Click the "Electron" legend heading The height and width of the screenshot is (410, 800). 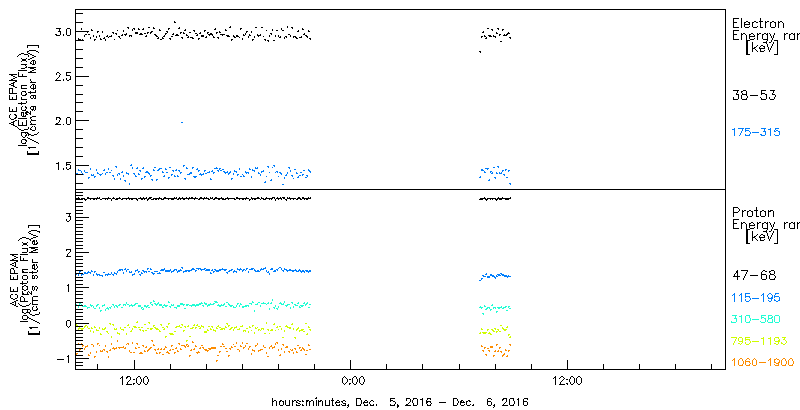(x=758, y=23)
